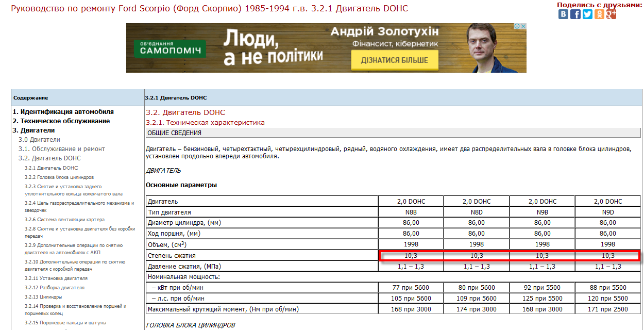644x330 pixels.
Task: Open 3.2. Двигатель DOHC in sidebar
Action: (49, 158)
